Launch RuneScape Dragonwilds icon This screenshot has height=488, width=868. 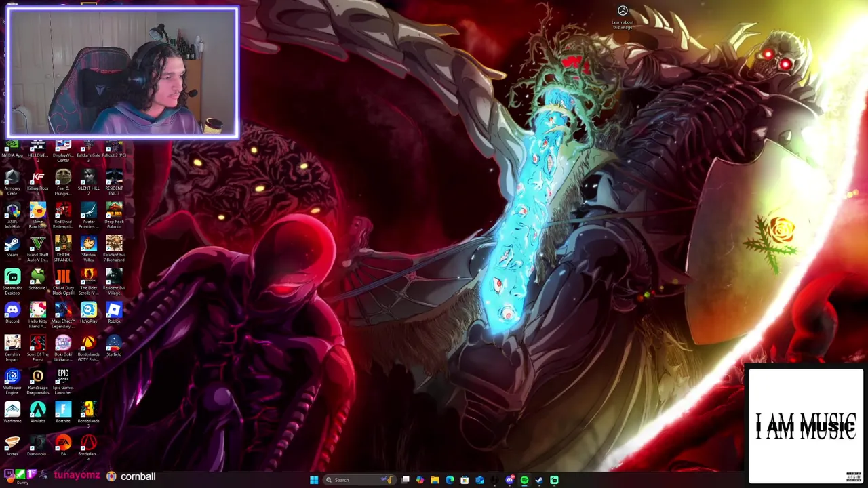pos(37,382)
